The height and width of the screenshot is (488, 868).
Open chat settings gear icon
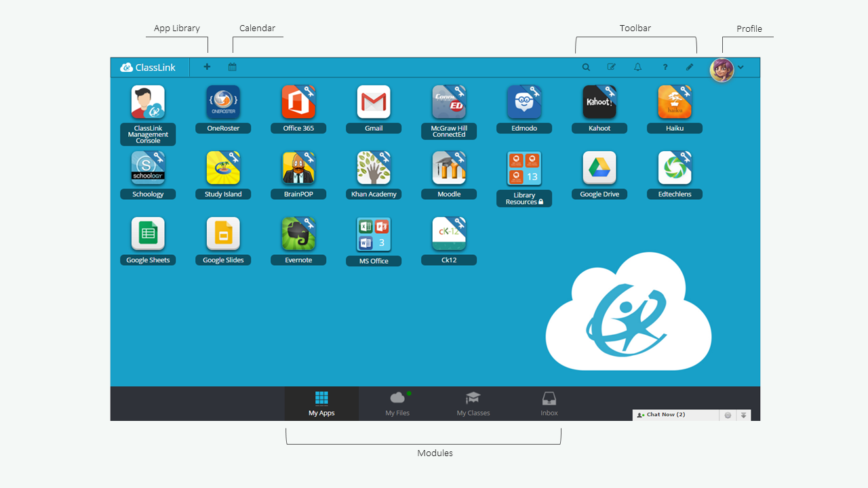click(x=728, y=415)
